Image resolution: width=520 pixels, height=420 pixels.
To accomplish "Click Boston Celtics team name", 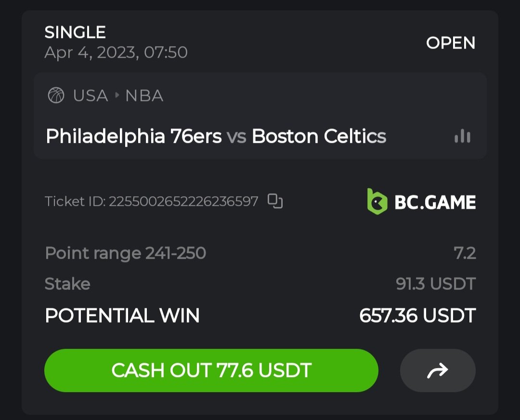I will (x=319, y=137).
